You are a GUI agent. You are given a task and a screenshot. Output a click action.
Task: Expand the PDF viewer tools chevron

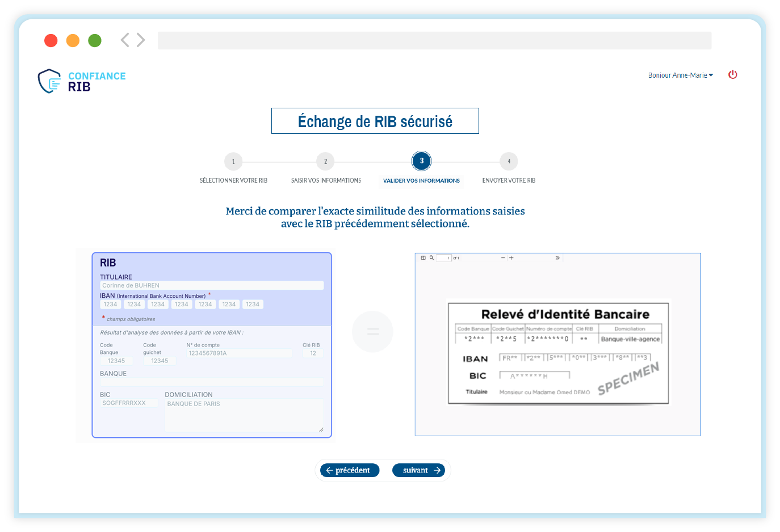pos(557,257)
